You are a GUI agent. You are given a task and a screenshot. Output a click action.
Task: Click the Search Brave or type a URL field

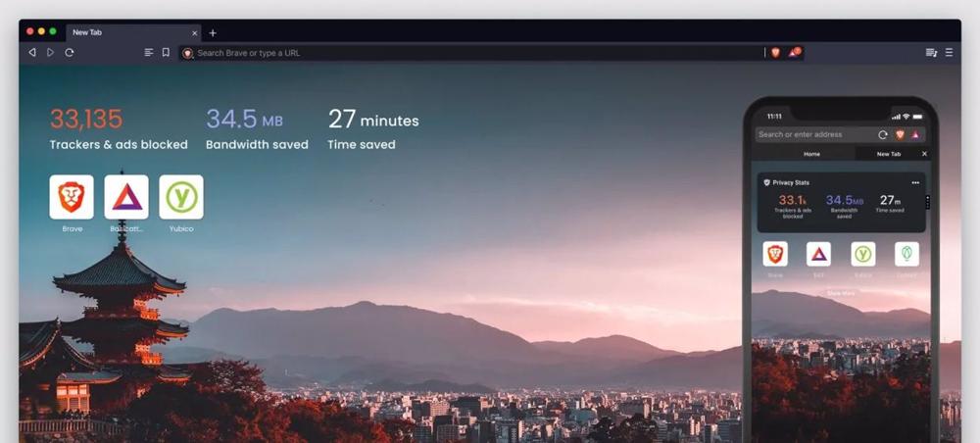pyautogui.click(x=470, y=53)
